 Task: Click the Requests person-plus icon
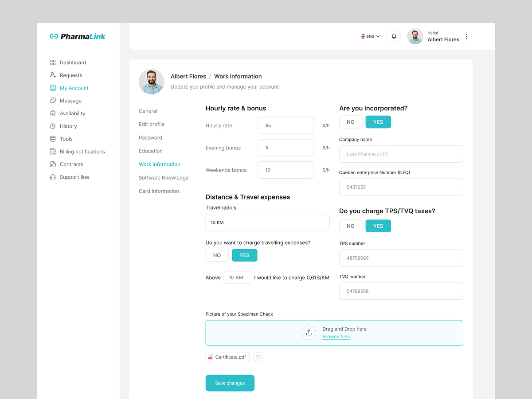[53, 75]
